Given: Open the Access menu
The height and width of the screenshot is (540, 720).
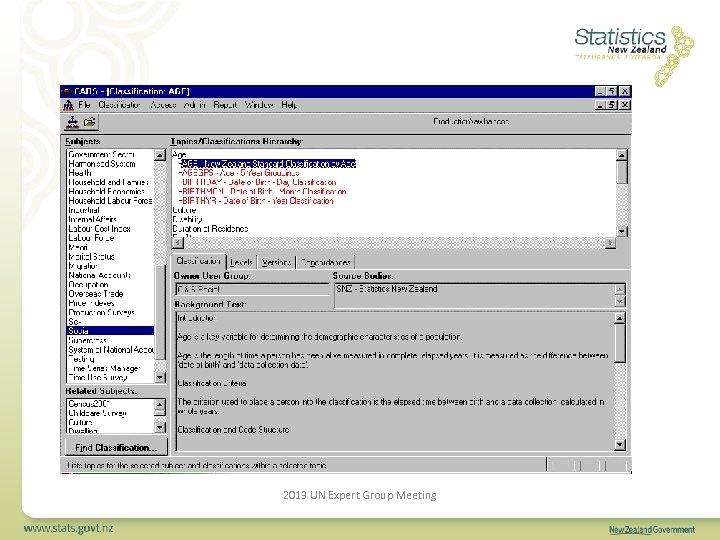Looking at the screenshot, I should coord(163,105).
